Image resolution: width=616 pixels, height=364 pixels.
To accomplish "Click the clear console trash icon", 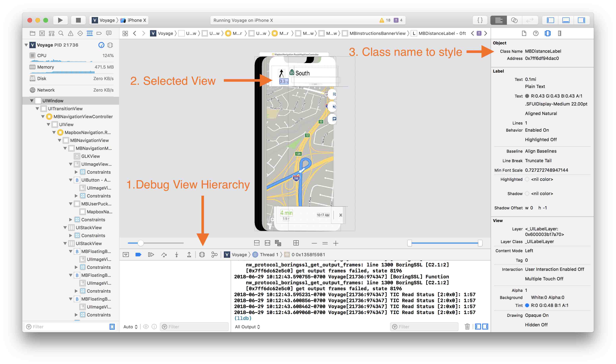I will click(x=467, y=327).
